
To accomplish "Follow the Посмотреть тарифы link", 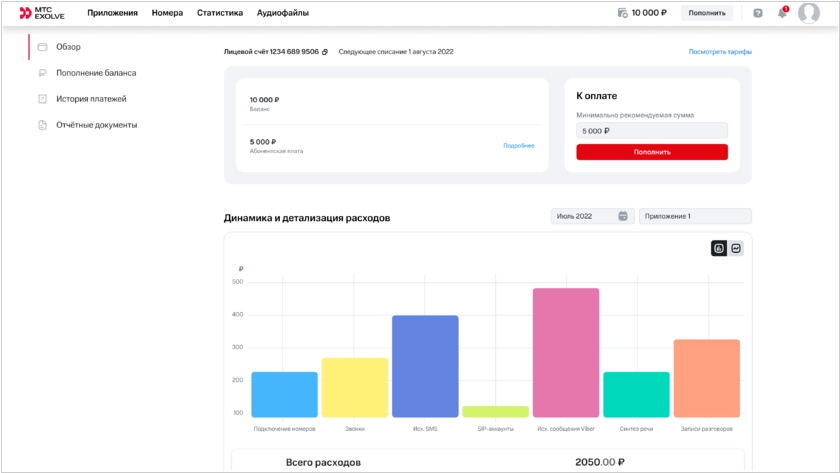I will (x=719, y=52).
